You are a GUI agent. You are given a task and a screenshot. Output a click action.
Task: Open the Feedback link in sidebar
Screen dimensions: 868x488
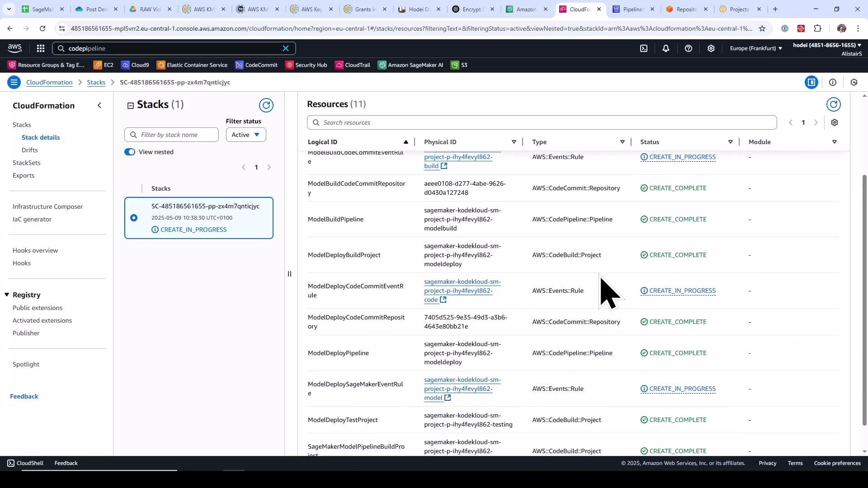tap(24, 396)
